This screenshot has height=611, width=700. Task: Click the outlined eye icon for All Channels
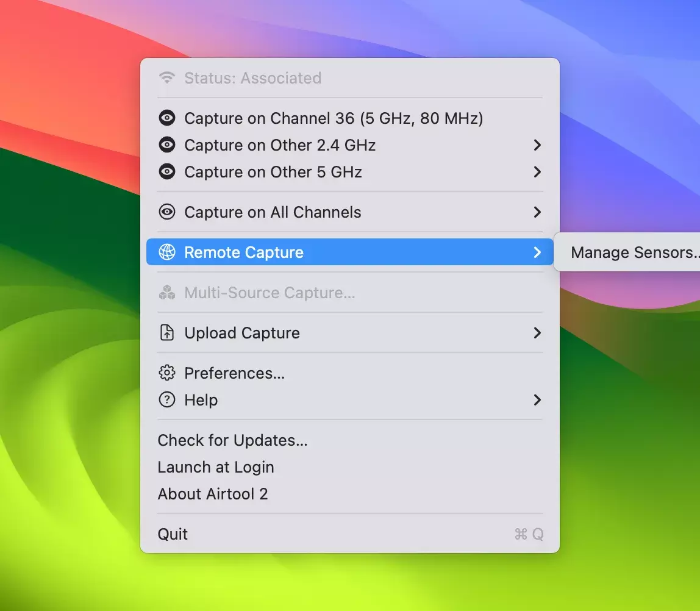(166, 212)
